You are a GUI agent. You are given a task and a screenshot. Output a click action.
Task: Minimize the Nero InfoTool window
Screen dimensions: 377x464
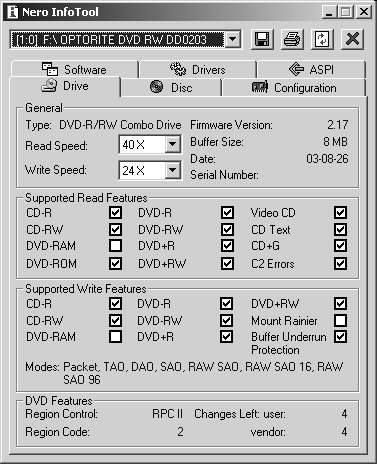click(329, 13)
